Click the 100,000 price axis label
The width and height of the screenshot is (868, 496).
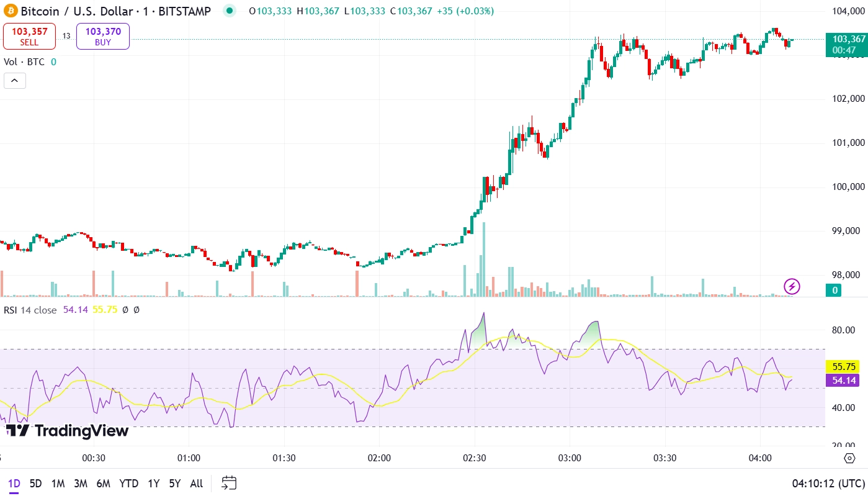pyautogui.click(x=848, y=187)
